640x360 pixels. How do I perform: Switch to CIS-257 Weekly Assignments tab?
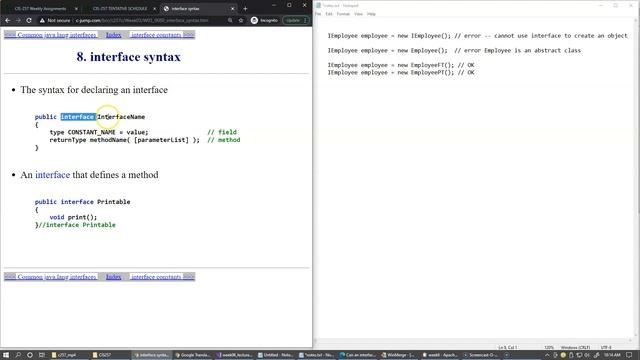pos(40,9)
